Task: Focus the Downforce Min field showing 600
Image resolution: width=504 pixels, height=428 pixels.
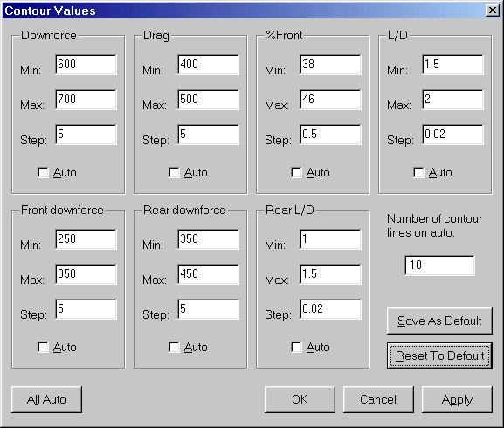Action: (86, 65)
